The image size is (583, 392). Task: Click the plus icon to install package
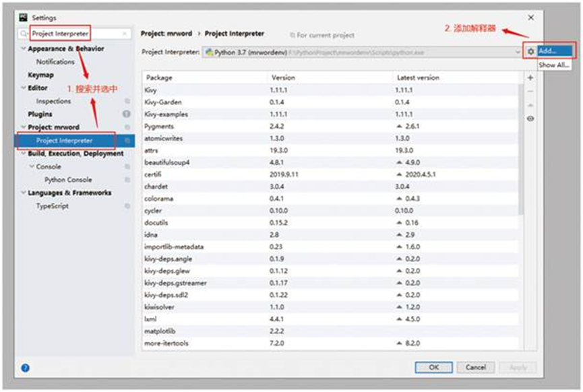pos(530,77)
